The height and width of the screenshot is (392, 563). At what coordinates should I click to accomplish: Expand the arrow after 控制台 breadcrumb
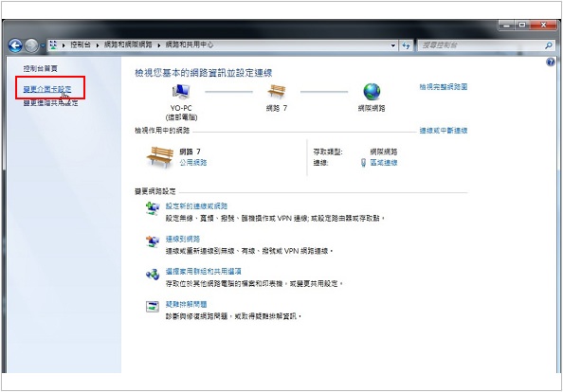point(98,45)
